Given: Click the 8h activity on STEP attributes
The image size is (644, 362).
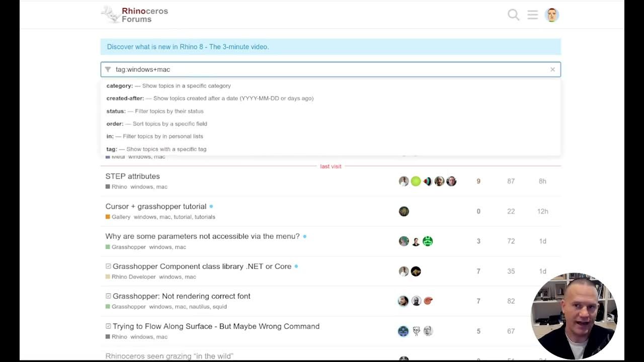Looking at the screenshot, I should [542, 182].
